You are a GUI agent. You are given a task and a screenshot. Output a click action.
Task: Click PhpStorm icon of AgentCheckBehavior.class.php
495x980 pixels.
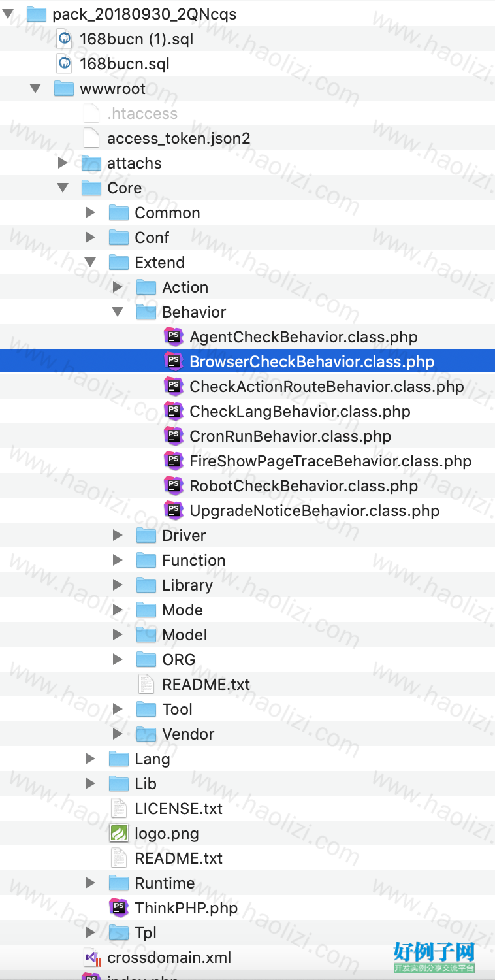click(173, 336)
